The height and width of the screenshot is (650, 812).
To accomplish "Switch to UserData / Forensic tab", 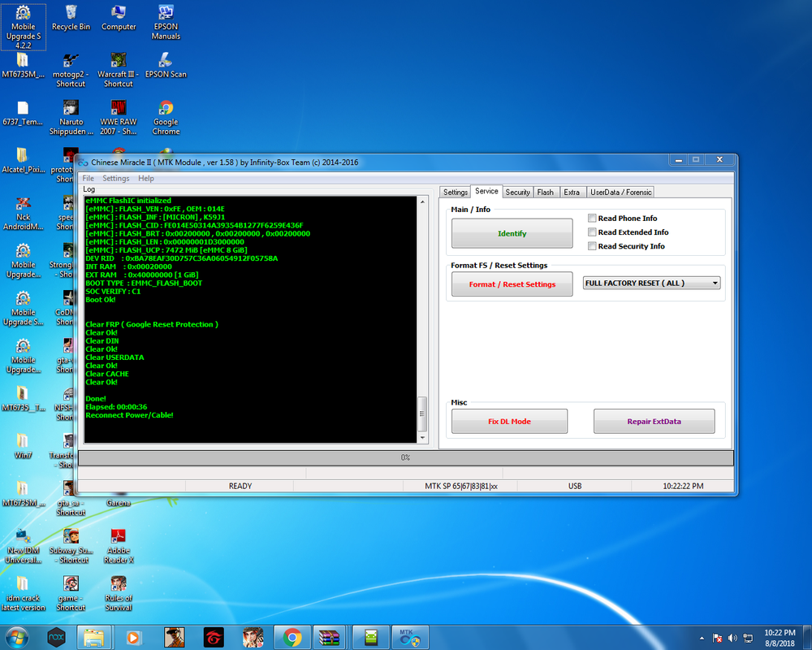I will [x=621, y=193].
